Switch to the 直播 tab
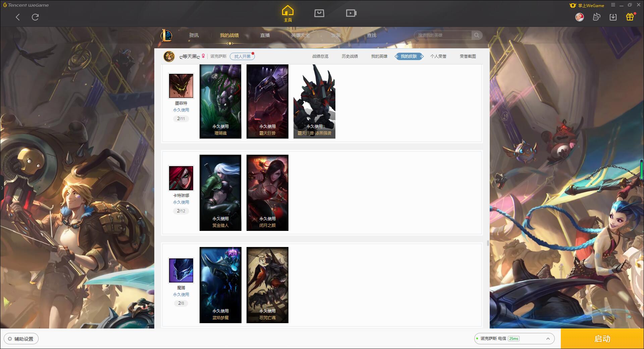 265,35
